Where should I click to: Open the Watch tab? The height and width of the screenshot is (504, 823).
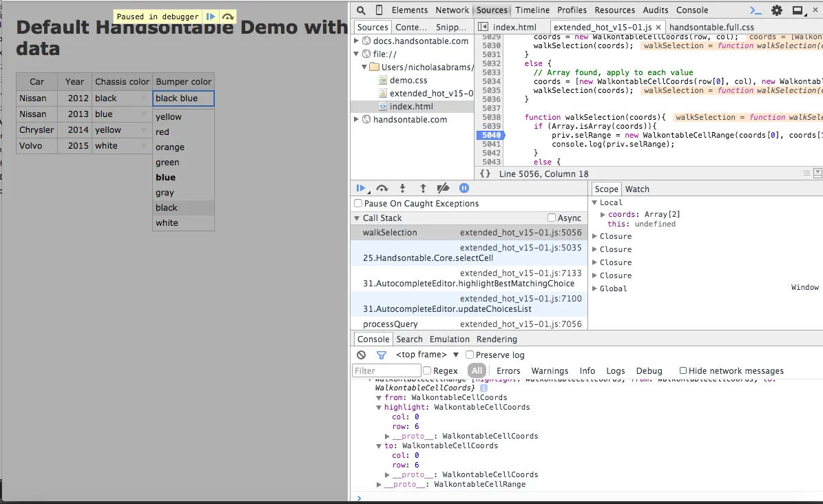(x=637, y=189)
